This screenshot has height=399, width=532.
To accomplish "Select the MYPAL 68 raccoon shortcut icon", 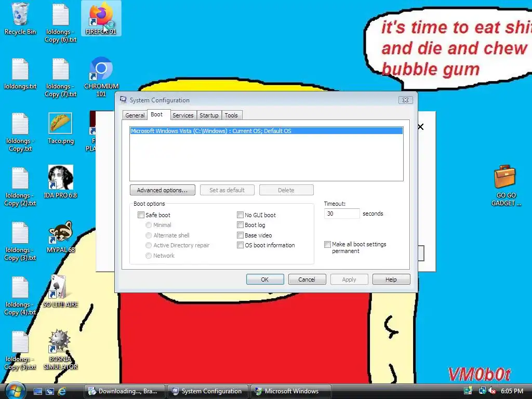I will 61,237.
